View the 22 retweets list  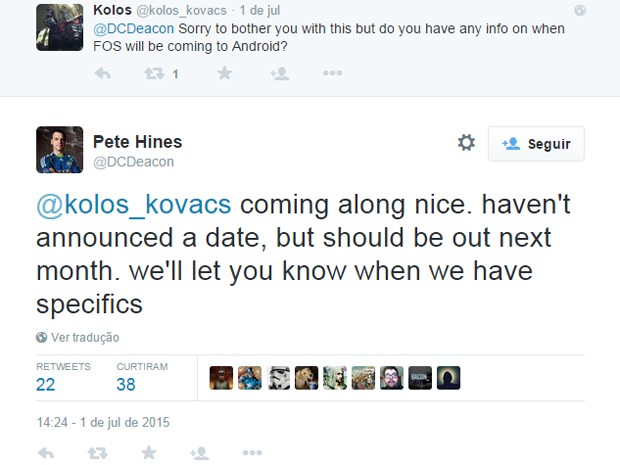click(x=63, y=378)
